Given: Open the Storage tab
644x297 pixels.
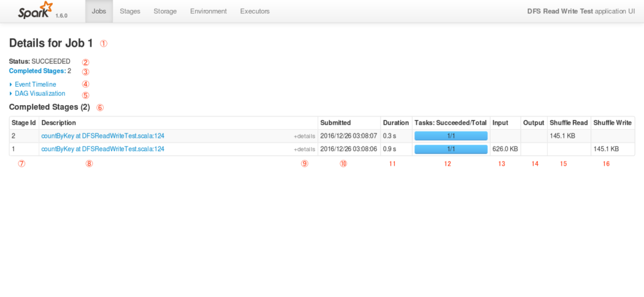Looking at the screenshot, I should click(x=165, y=11).
